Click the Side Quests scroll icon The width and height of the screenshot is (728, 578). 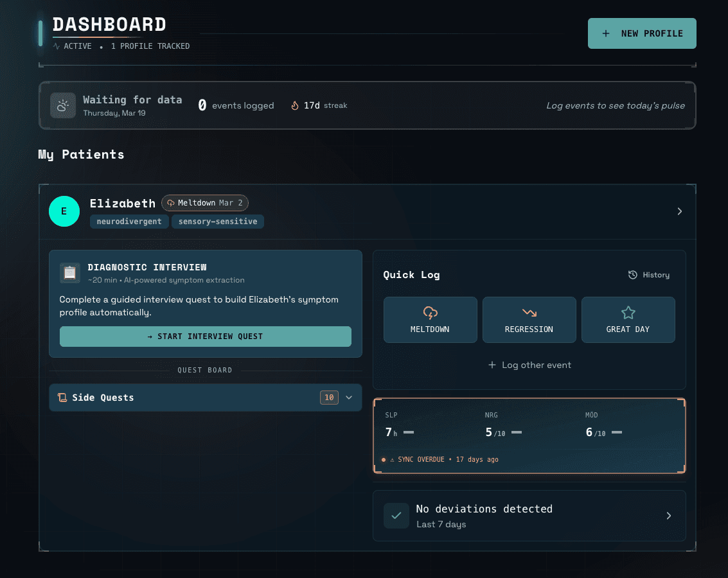(x=62, y=397)
